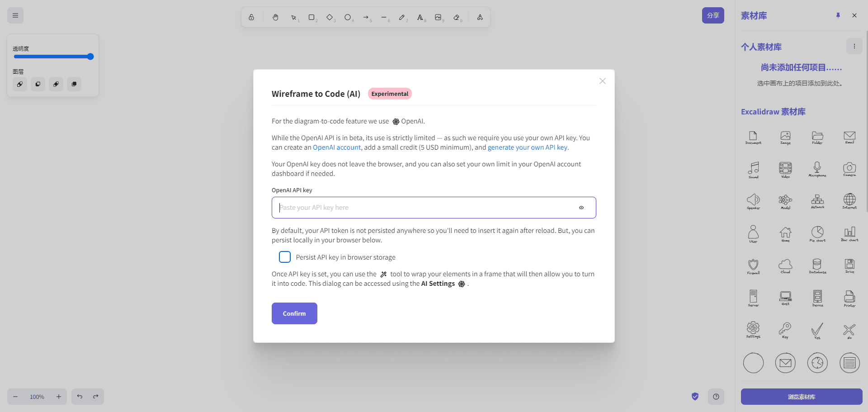The width and height of the screenshot is (868, 412).
Task: Focus the OpenAI API key field
Action: (425, 208)
